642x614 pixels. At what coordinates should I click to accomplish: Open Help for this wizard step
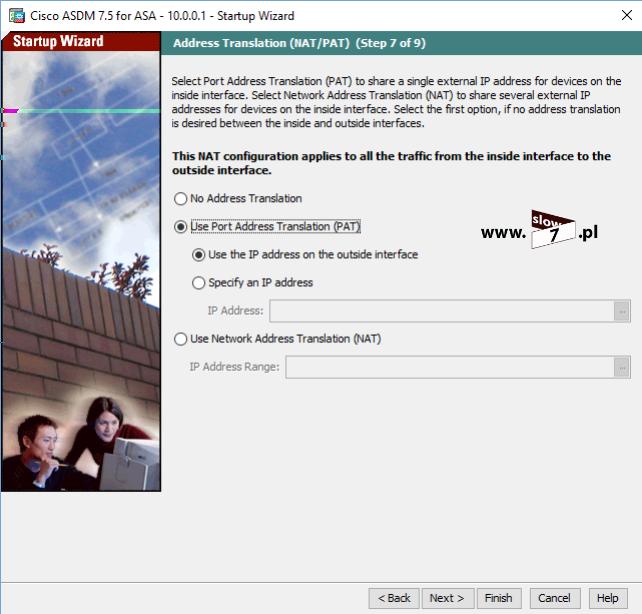(608, 598)
